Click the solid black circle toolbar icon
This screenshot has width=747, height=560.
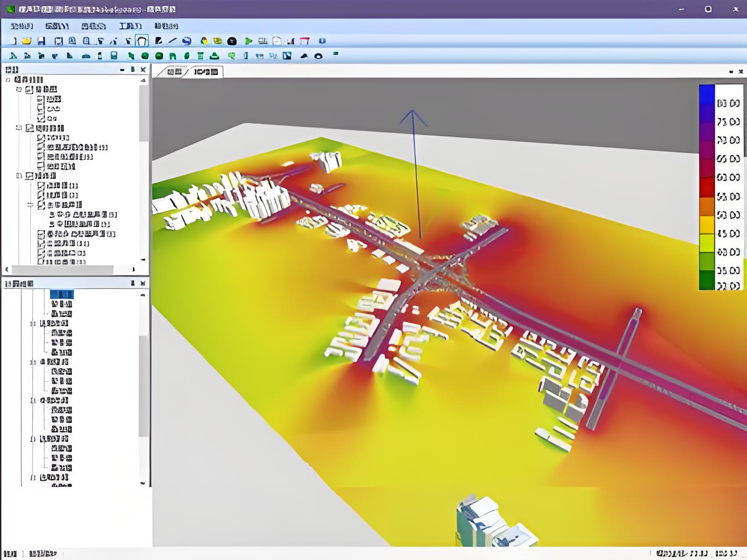(232, 42)
